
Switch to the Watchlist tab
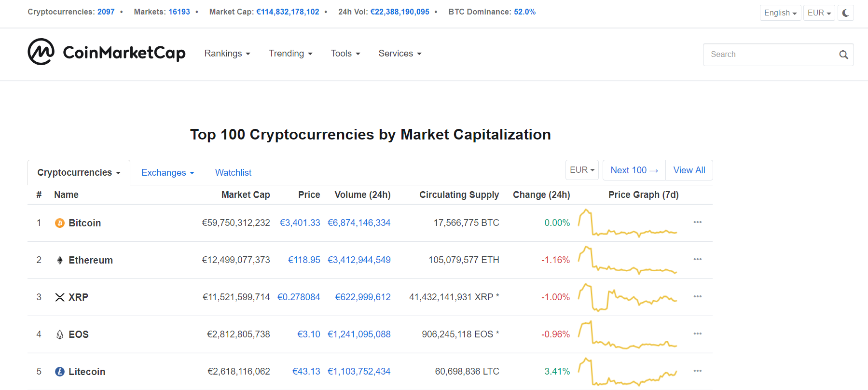click(x=233, y=173)
